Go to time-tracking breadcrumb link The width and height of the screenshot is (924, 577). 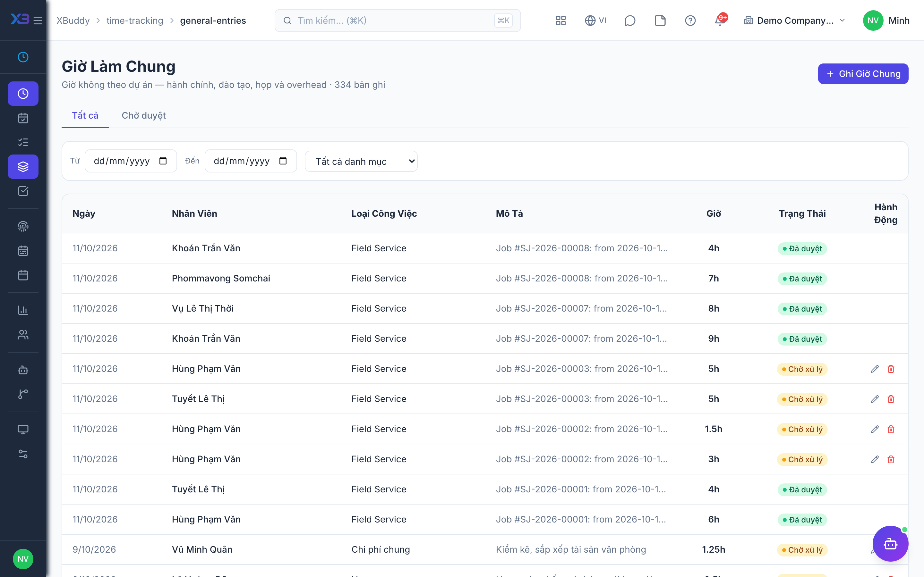coord(135,21)
